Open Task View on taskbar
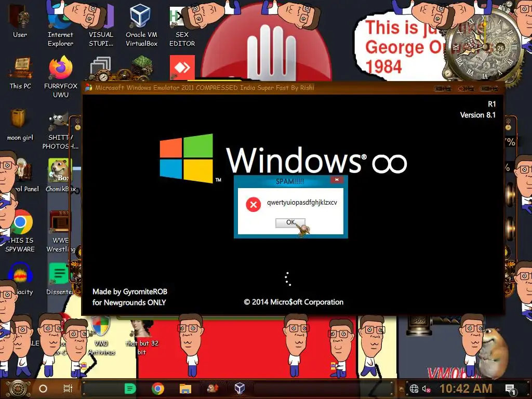Viewport: 532px width, 399px height. [x=68, y=389]
